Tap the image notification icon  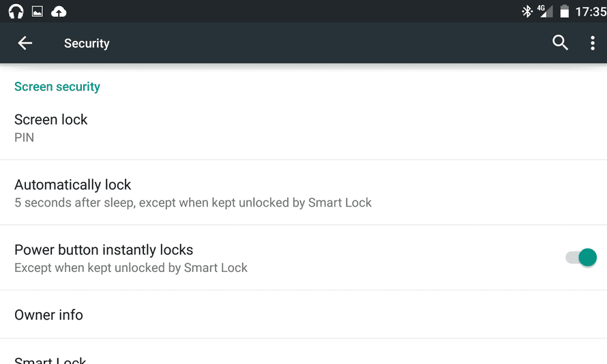[38, 11]
